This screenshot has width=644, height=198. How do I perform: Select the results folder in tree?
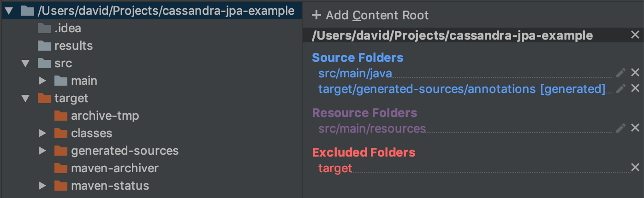pyautogui.click(x=73, y=46)
